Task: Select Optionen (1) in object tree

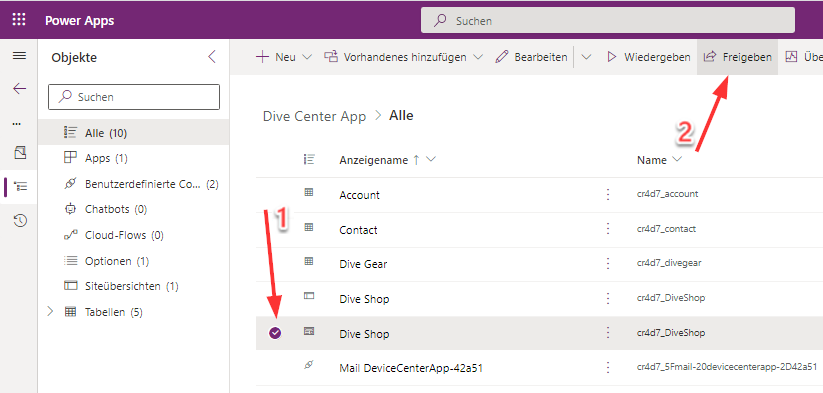Action: coord(134,261)
